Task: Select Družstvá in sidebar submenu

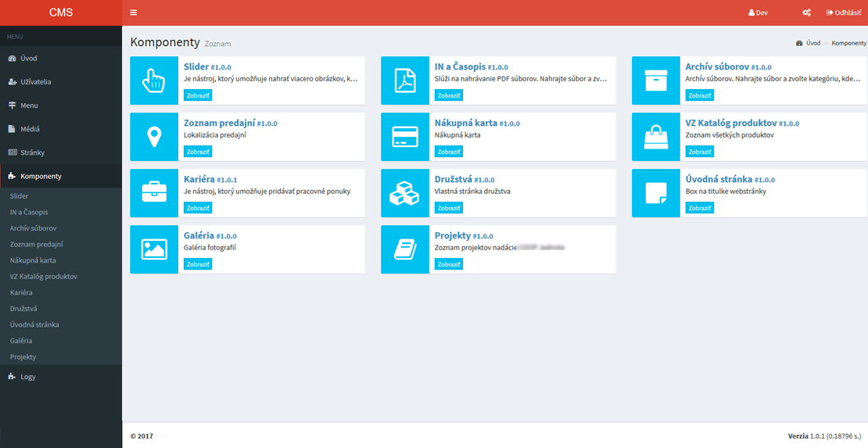Action: (x=23, y=309)
